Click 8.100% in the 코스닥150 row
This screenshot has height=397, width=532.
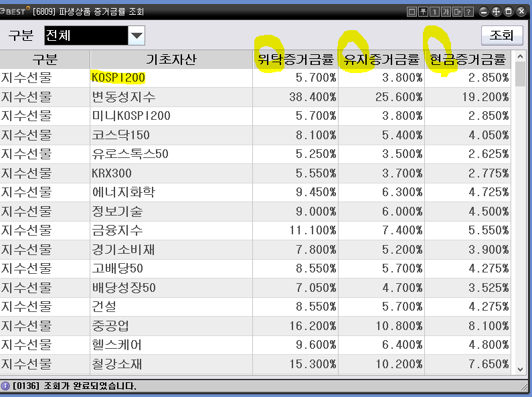pyautogui.click(x=316, y=135)
